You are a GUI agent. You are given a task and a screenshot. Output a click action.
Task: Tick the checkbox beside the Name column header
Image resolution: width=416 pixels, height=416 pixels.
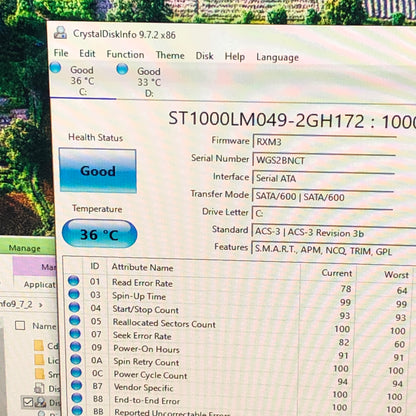click(20, 325)
